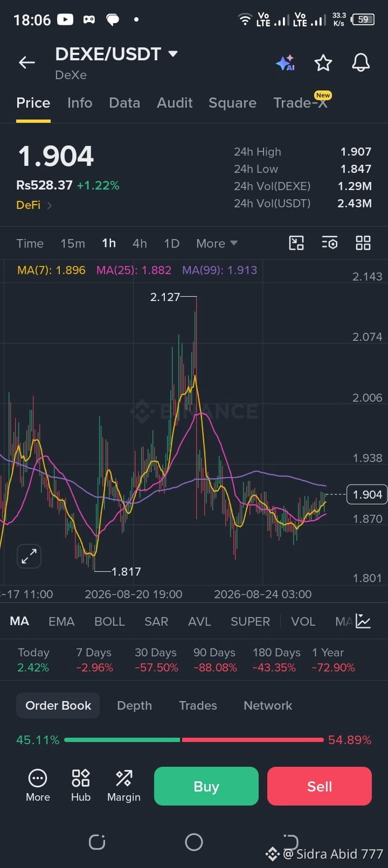Image resolution: width=388 pixels, height=868 pixels.
Task: Tap the green Buy button
Action: (x=206, y=786)
